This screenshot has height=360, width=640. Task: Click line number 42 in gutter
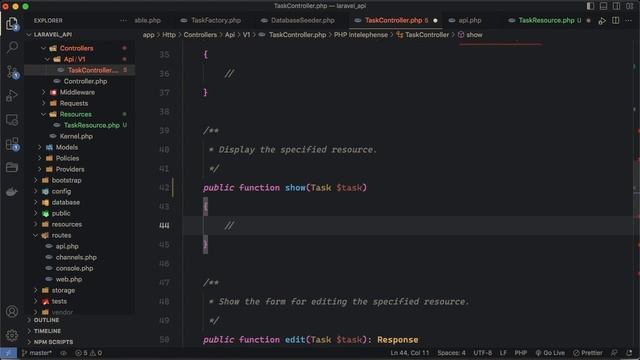click(x=164, y=188)
